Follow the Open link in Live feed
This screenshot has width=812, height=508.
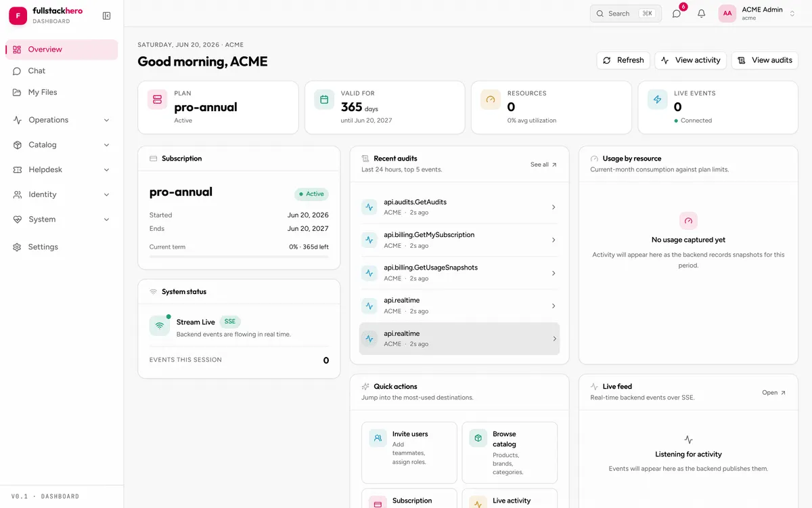[774, 393]
